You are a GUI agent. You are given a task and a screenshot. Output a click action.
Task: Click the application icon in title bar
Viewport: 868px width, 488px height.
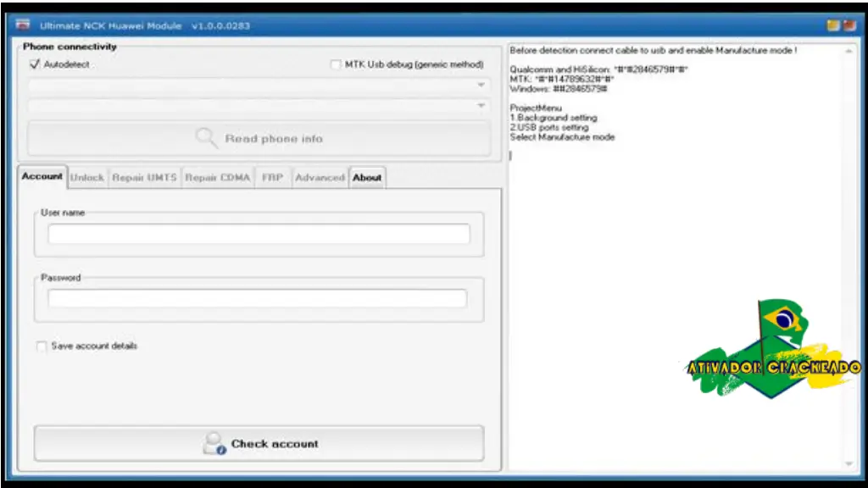23,25
